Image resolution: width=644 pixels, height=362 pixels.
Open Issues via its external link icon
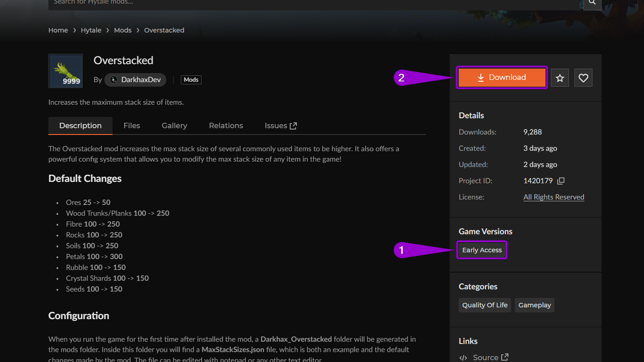[294, 125]
